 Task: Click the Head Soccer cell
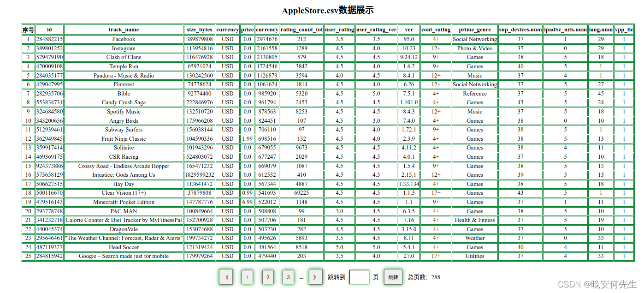point(124,247)
